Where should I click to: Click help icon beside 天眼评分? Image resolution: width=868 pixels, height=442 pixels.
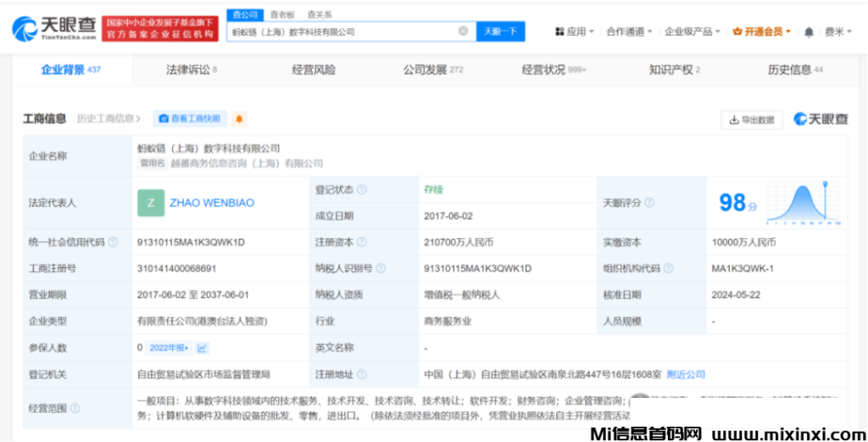(x=649, y=203)
